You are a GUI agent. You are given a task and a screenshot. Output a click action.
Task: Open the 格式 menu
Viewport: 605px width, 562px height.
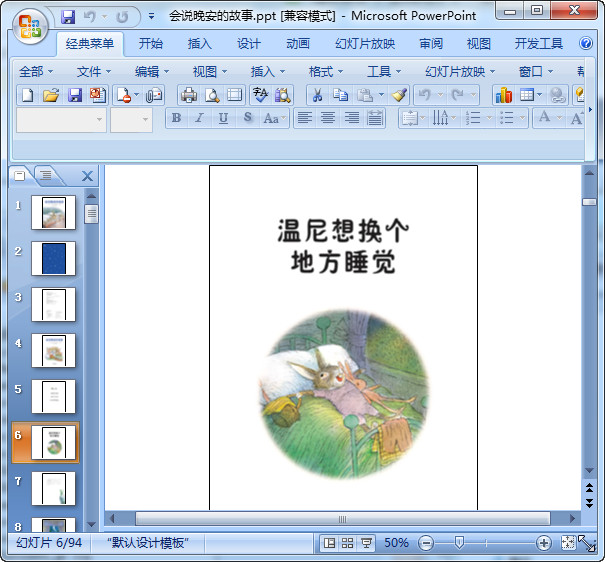tap(326, 72)
